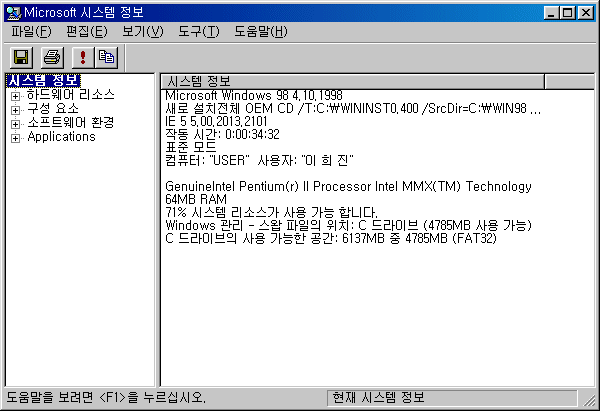This screenshot has height=411, width=600.
Task: Click the Microsoft 시스템 정보 title bar icon
Action: pyautogui.click(x=14, y=13)
